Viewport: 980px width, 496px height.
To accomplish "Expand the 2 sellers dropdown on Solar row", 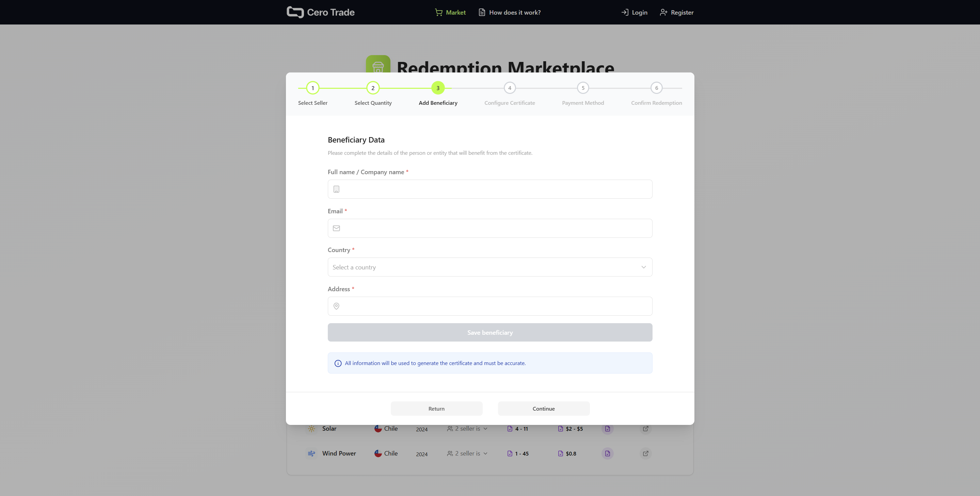I will (x=485, y=428).
